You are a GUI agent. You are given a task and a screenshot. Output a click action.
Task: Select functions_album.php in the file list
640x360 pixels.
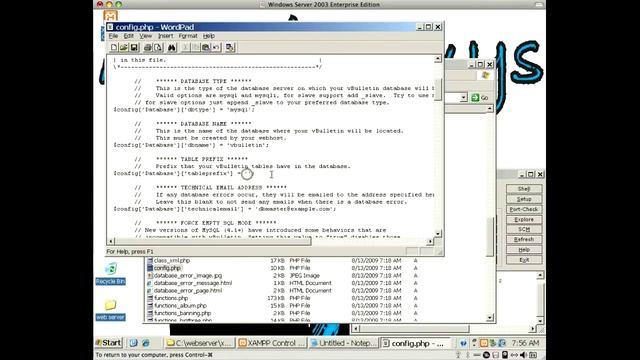pos(180,306)
